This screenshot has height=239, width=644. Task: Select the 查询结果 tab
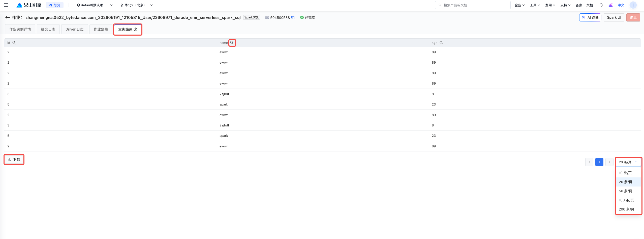(128, 29)
